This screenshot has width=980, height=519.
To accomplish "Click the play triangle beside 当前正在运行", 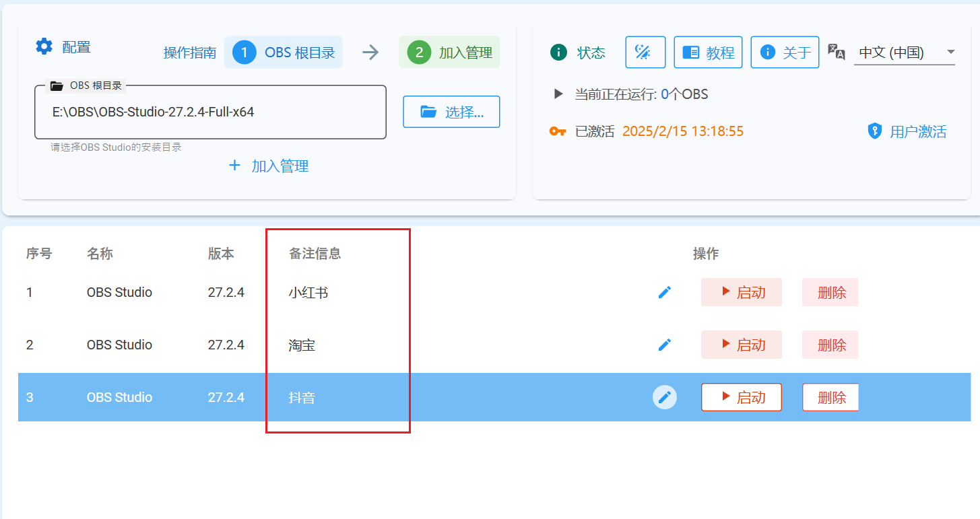I will (558, 94).
